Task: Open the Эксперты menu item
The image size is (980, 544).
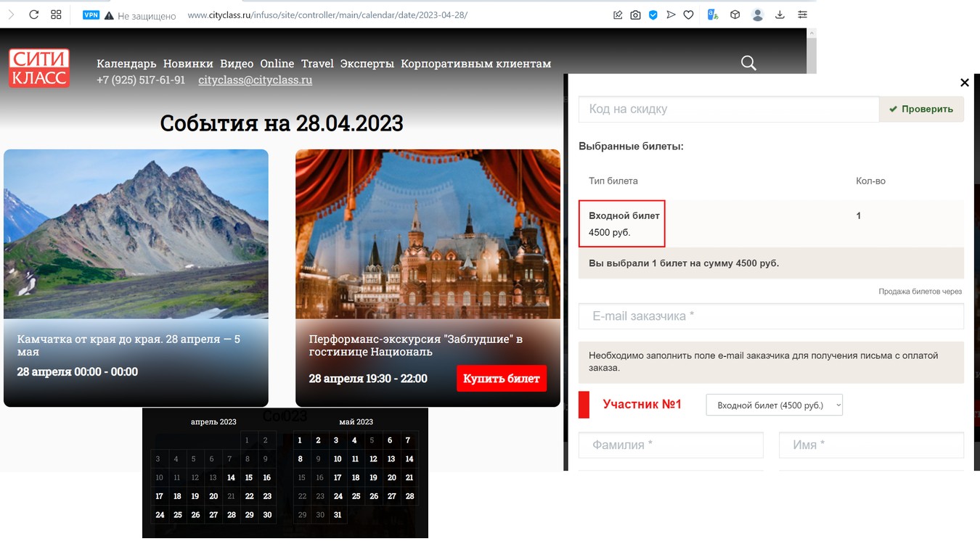Action: click(x=367, y=64)
